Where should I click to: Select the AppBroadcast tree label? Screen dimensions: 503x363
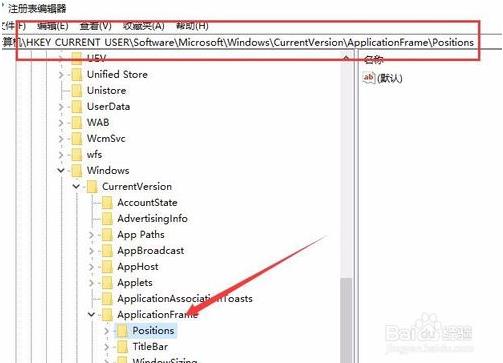coord(151,251)
